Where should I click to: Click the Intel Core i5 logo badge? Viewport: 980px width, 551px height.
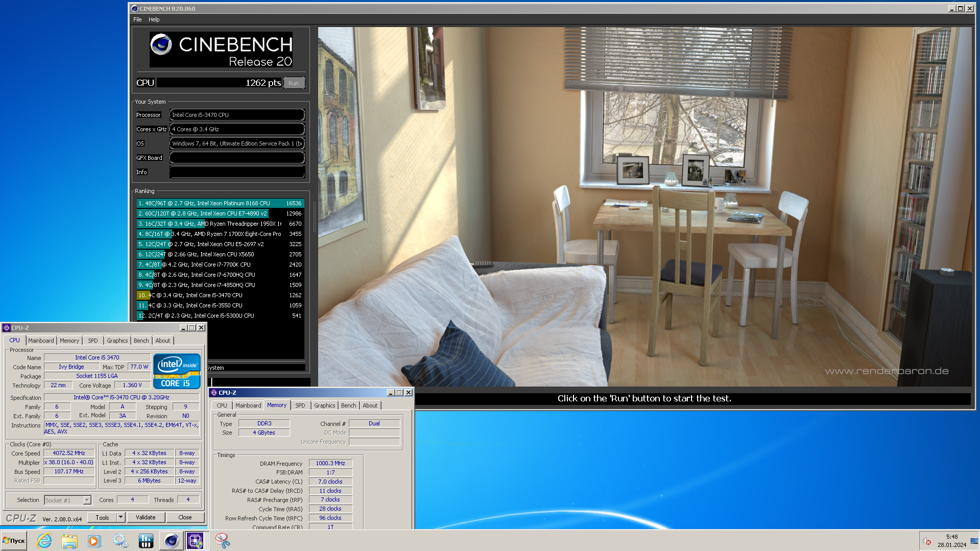(177, 371)
